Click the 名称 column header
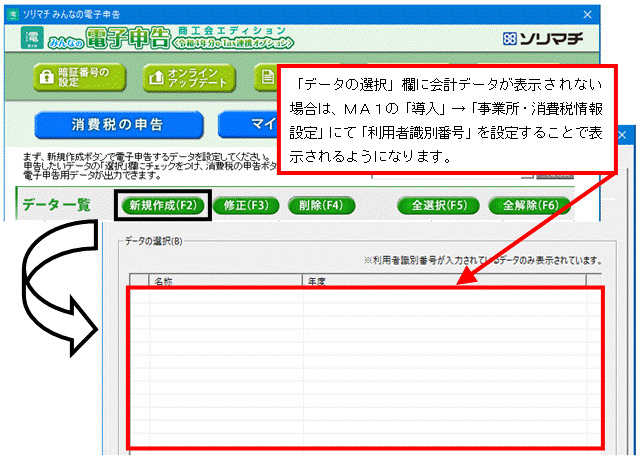The image size is (642, 459). click(226, 281)
